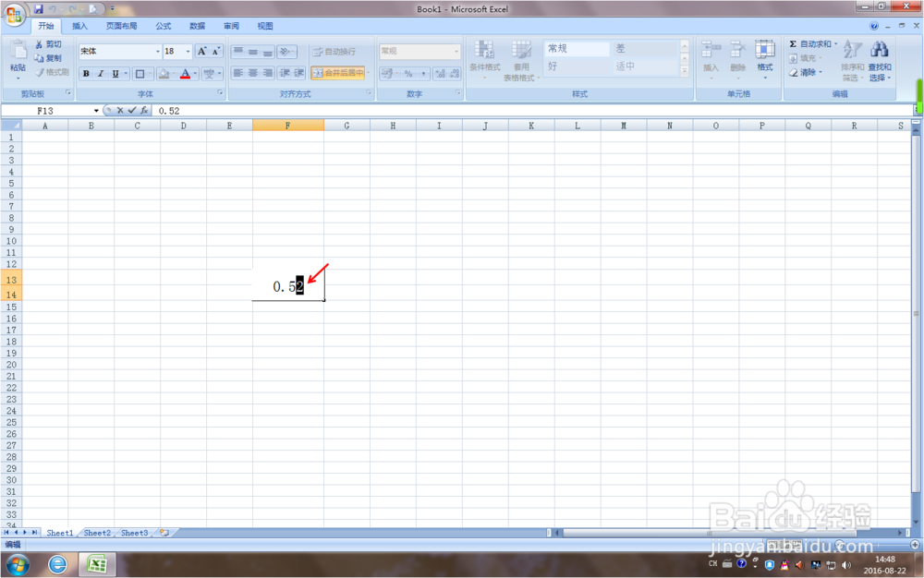Click the Office button logo
This screenshot has width=924, height=578.
[x=14, y=14]
